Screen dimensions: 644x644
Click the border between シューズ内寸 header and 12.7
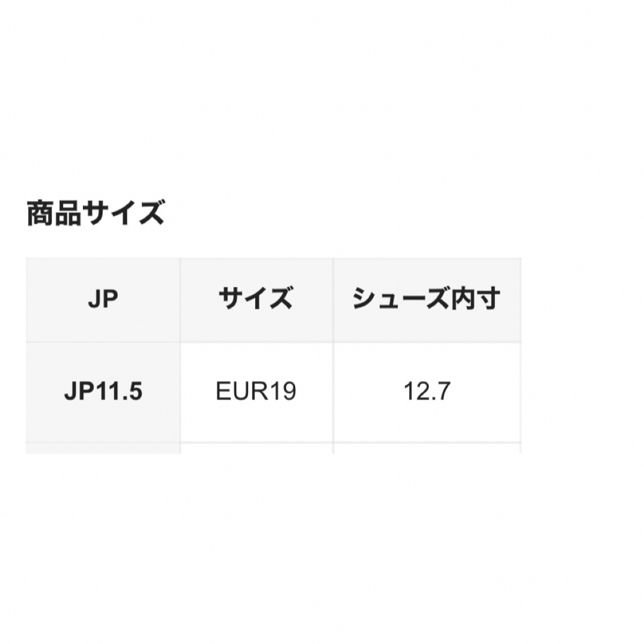tap(427, 342)
